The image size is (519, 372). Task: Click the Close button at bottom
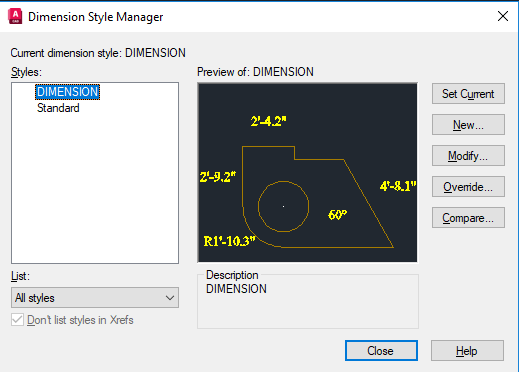pyautogui.click(x=381, y=351)
